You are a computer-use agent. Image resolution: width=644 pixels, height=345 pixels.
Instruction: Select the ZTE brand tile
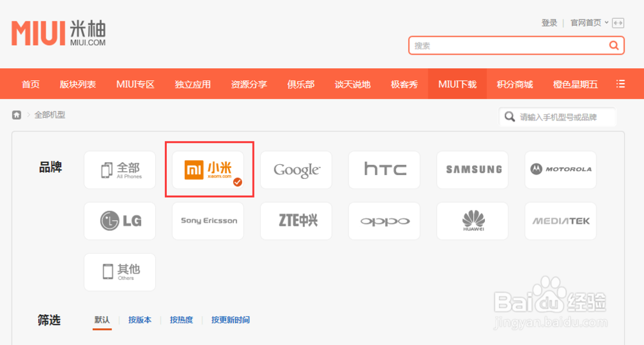click(x=296, y=221)
